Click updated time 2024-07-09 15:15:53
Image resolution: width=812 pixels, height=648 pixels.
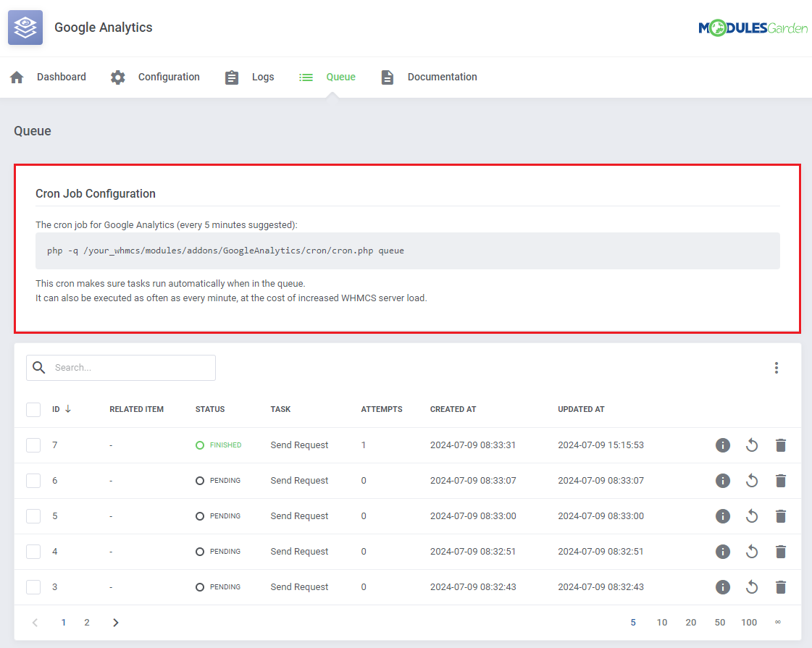[600, 445]
